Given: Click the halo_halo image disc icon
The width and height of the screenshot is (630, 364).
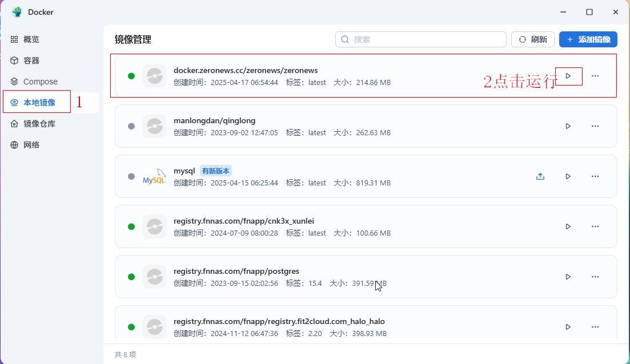Looking at the screenshot, I should pyautogui.click(x=155, y=327).
